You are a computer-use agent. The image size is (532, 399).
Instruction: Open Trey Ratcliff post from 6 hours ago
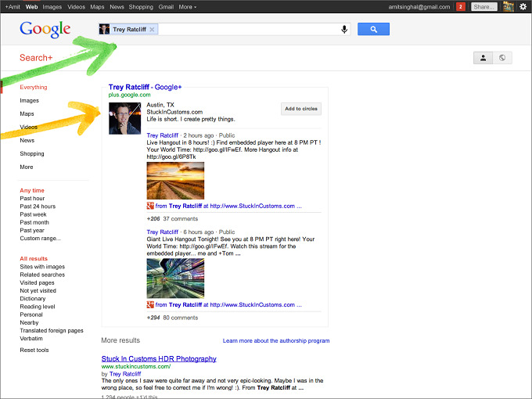click(x=162, y=232)
